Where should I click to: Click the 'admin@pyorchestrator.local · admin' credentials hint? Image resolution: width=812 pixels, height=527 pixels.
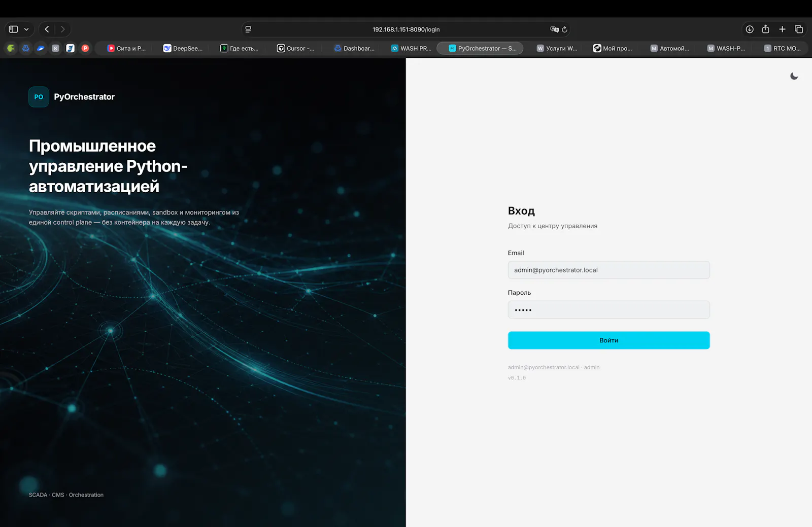click(x=554, y=367)
